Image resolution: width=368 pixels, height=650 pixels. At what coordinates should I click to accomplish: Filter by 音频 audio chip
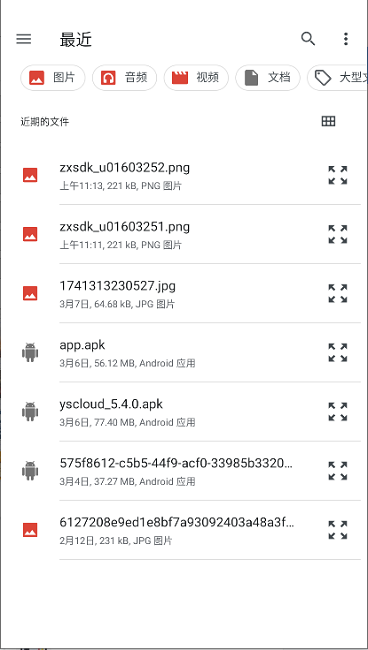tap(124, 78)
